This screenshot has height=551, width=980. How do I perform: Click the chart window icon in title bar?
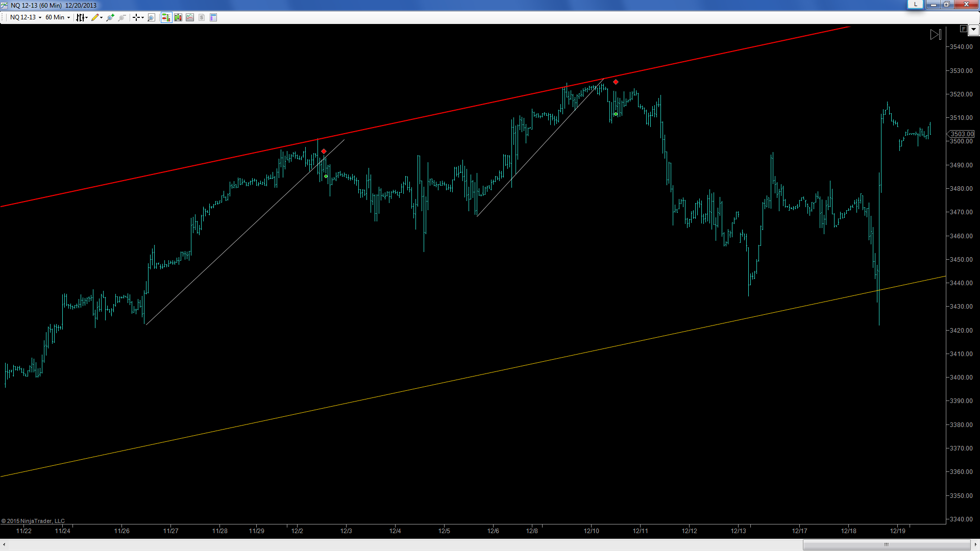5,5
